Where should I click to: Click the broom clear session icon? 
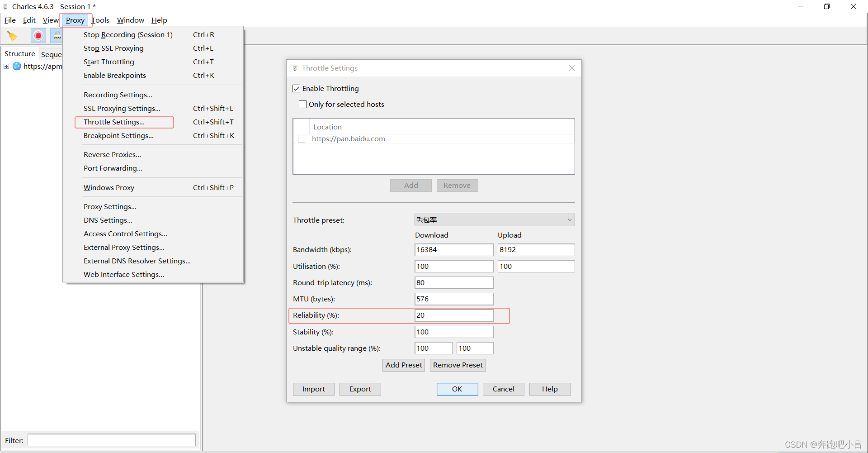click(x=12, y=36)
